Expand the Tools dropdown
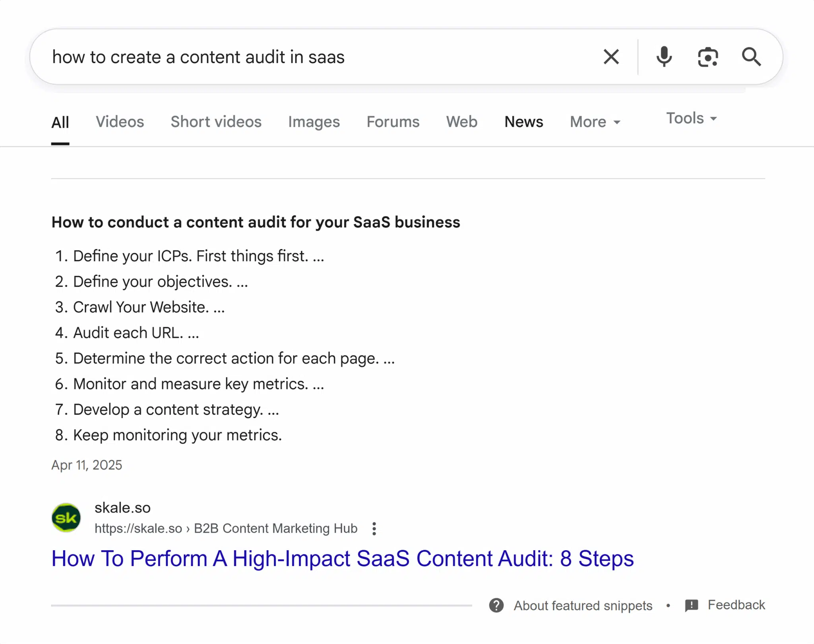This screenshot has height=644, width=814. coord(692,118)
